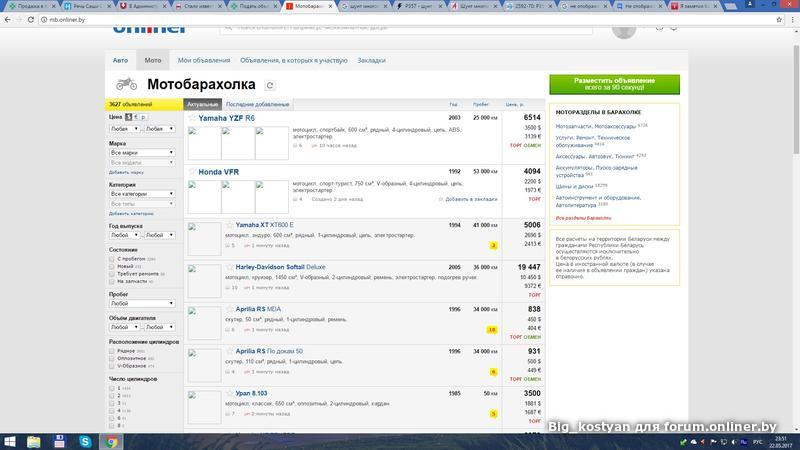Open 'Мои объявления' tab
Image resolution: width=800 pixels, height=450 pixels.
tap(204, 60)
